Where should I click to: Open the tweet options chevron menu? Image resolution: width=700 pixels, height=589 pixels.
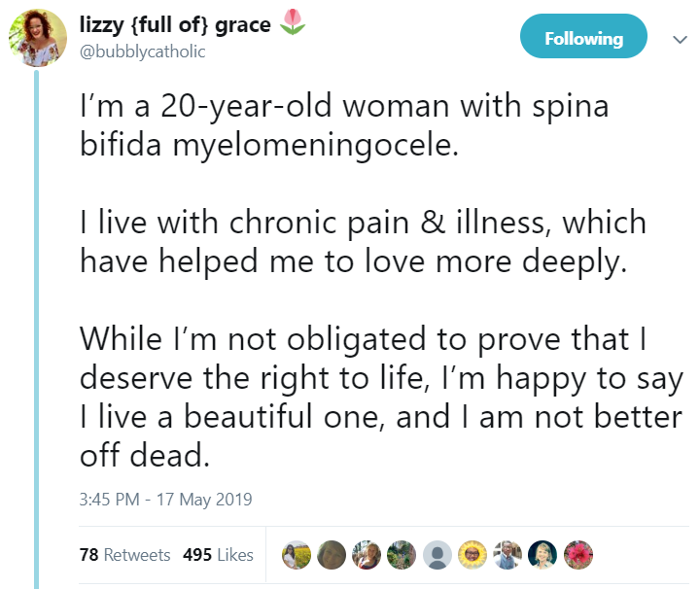tap(679, 39)
